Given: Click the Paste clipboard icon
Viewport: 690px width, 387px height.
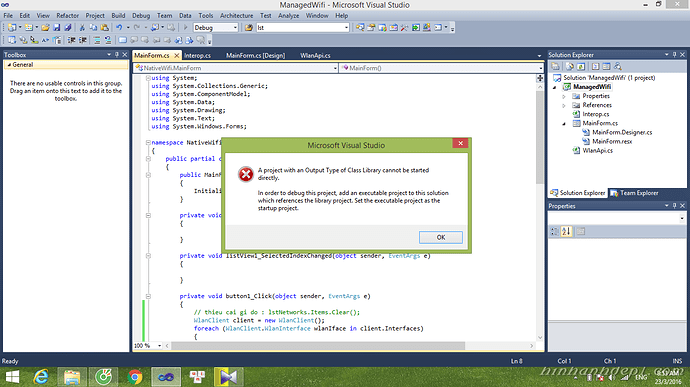Looking at the screenshot, I should [105, 27].
